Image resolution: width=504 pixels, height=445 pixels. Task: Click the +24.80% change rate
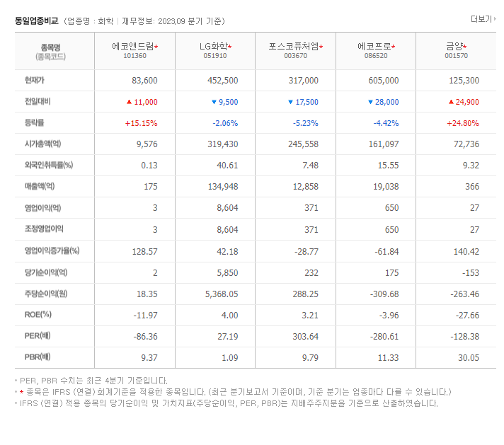463,123
